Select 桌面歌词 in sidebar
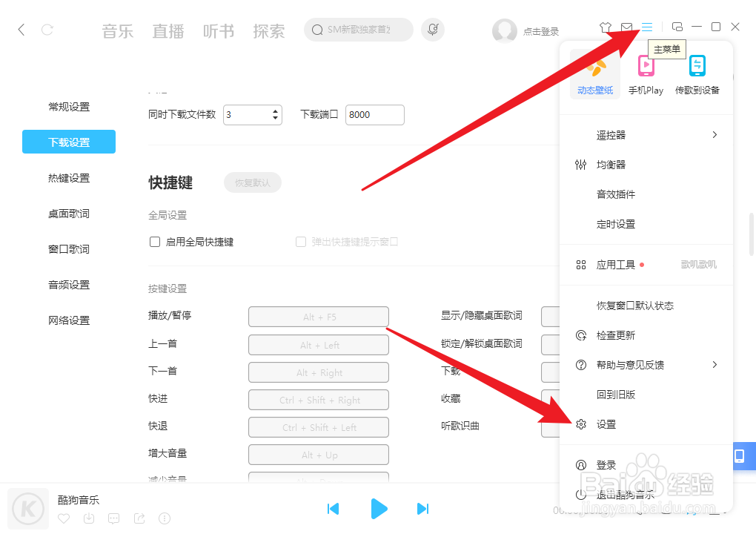 (x=69, y=214)
